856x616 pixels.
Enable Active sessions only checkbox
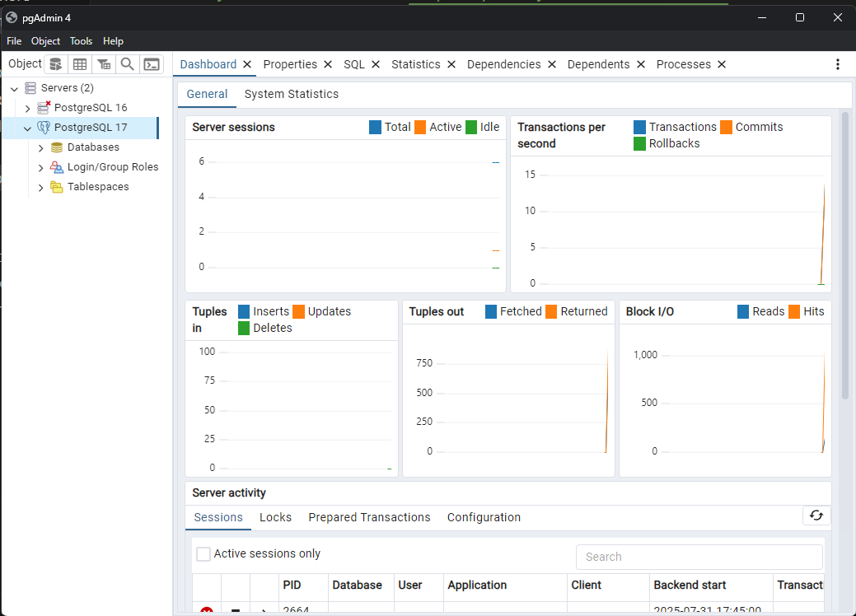203,553
